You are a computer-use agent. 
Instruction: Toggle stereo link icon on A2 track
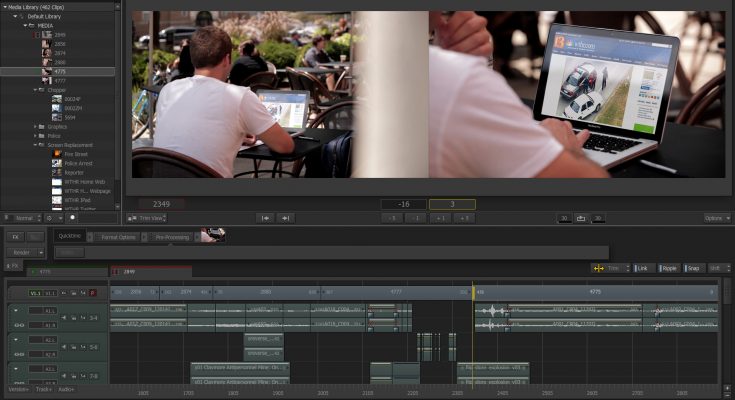(x=19, y=355)
